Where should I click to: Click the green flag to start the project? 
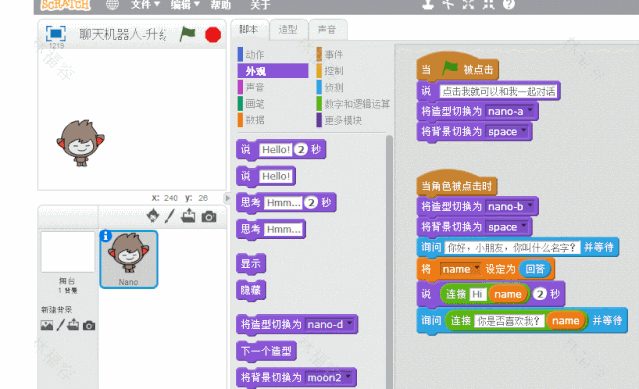(187, 34)
